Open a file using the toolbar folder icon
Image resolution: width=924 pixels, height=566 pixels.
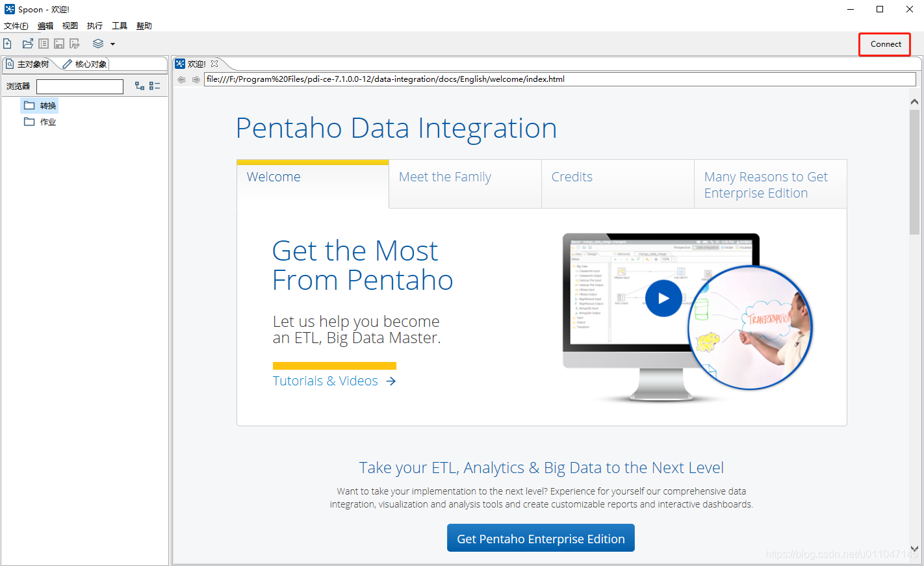pyautogui.click(x=27, y=44)
